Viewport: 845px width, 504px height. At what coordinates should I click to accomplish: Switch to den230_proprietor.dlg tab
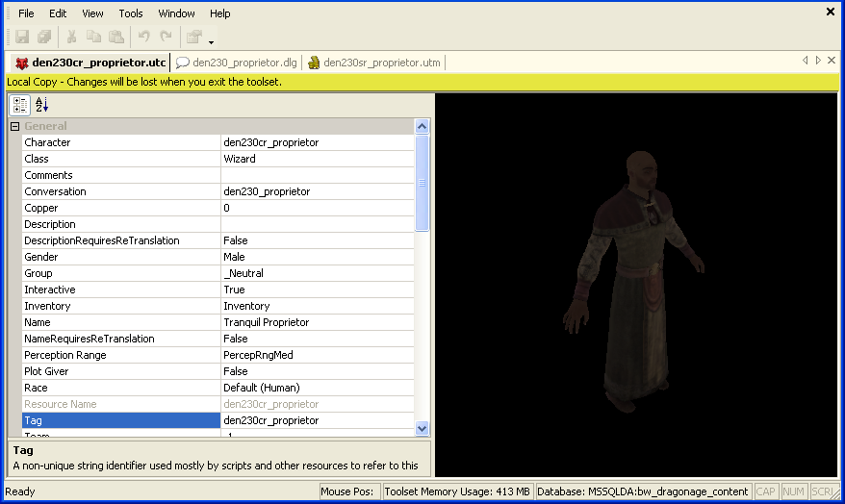[243, 63]
